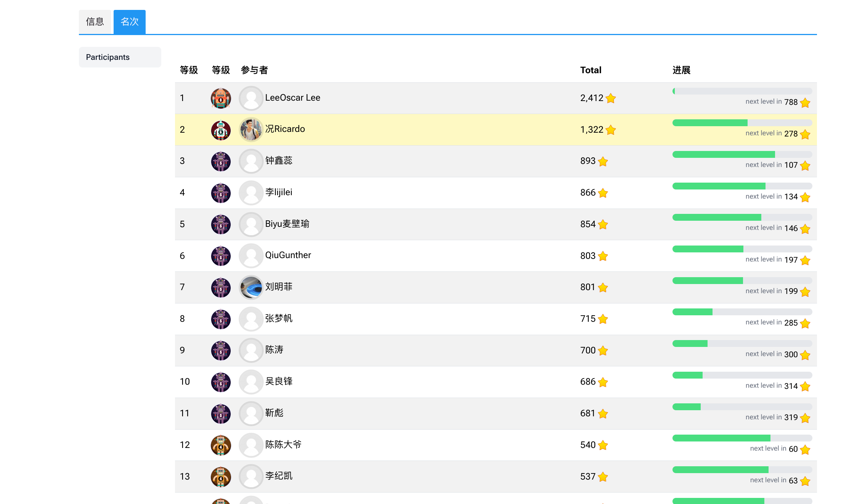Click 钟鑫蕊's default avatar

pos(251,161)
